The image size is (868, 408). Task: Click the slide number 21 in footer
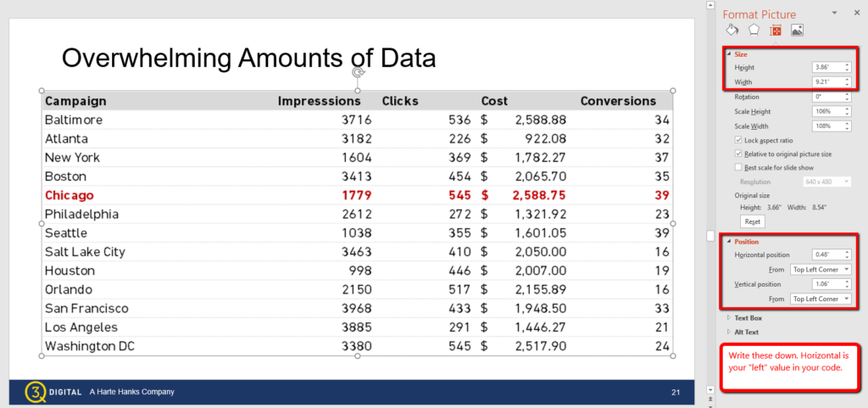click(x=676, y=393)
